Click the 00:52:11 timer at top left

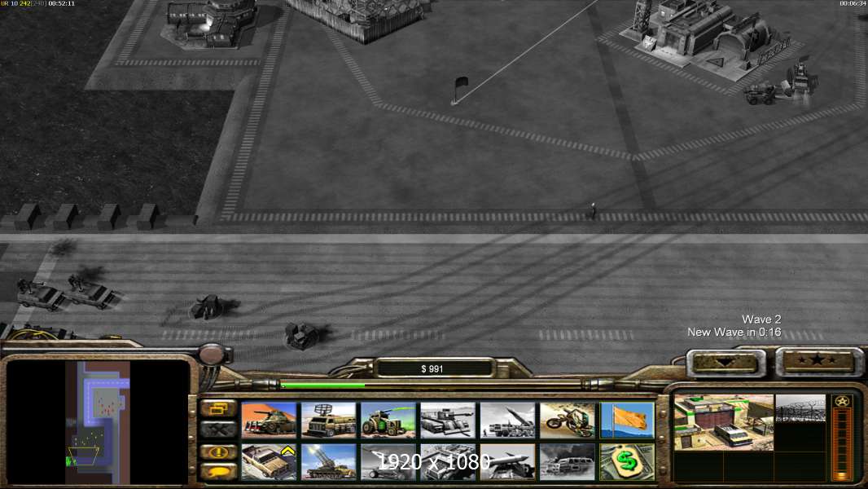pos(61,3)
